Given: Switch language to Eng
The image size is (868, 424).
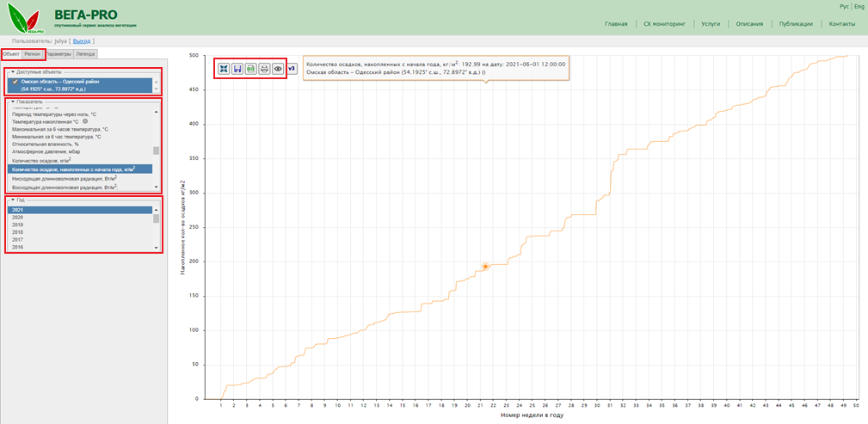Looking at the screenshot, I should point(859,6).
